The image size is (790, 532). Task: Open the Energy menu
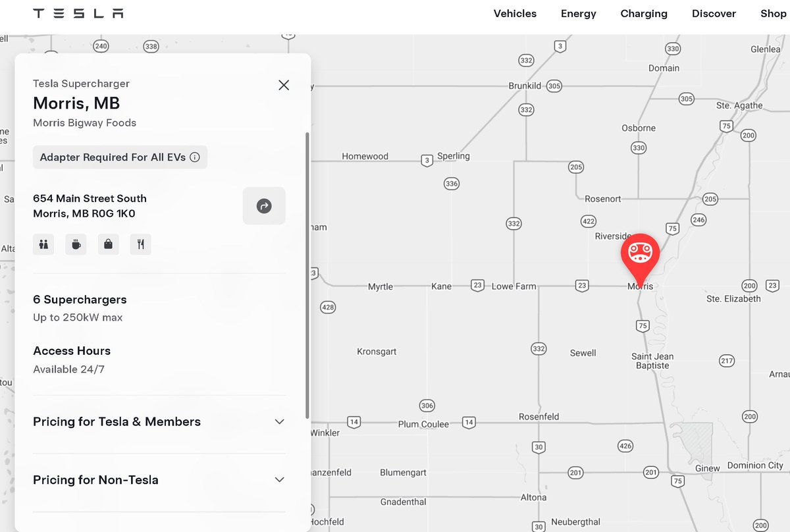(x=578, y=13)
